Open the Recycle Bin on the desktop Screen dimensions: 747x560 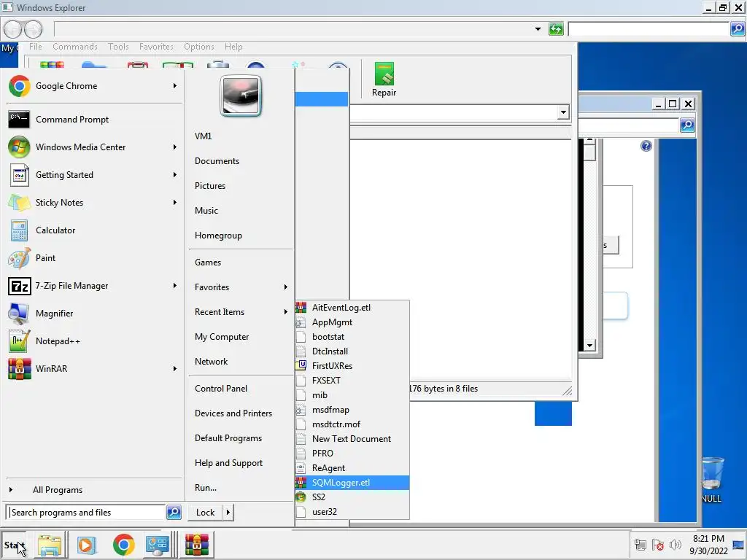(712, 479)
